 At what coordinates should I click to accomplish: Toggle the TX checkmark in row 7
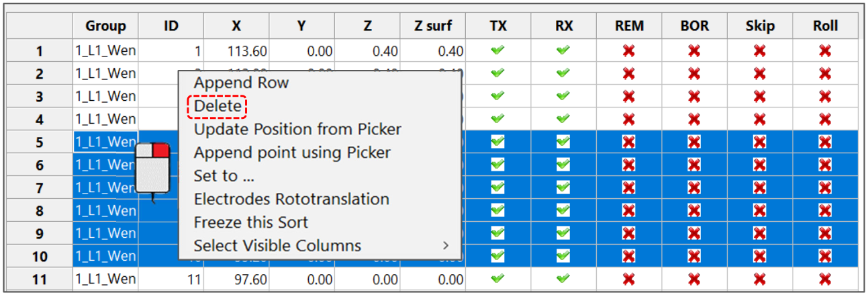tap(497, 187)
